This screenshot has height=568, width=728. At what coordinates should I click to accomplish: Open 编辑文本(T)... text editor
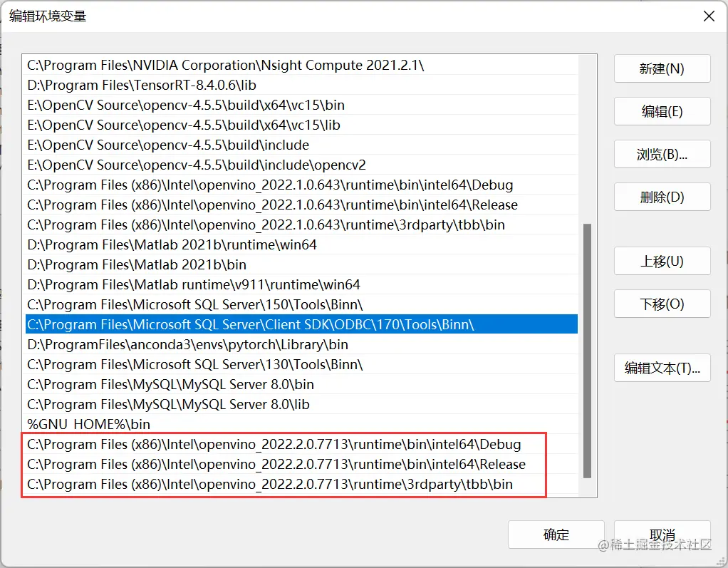pos(662,368)
